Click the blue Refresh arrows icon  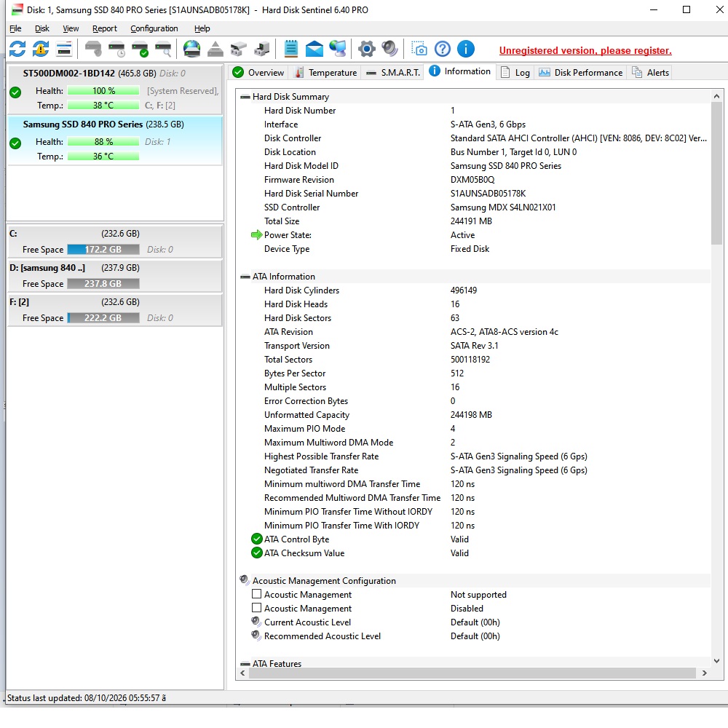point(17,49)
